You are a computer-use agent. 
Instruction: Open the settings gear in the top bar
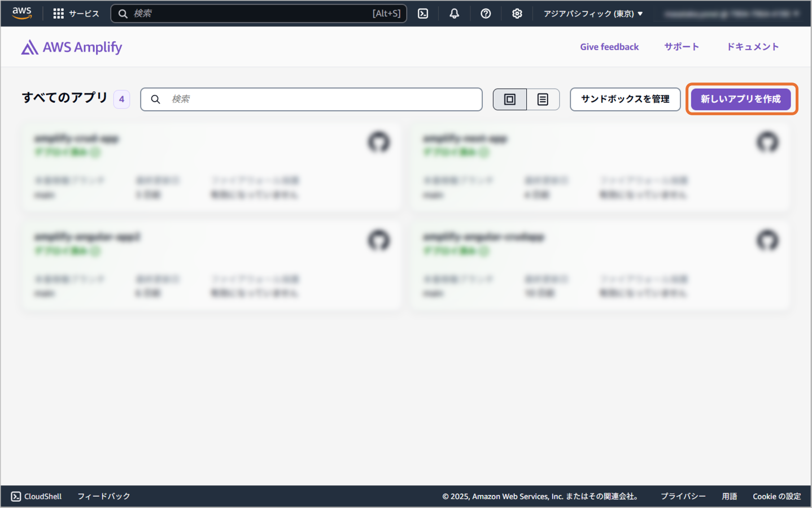[517, 14]
